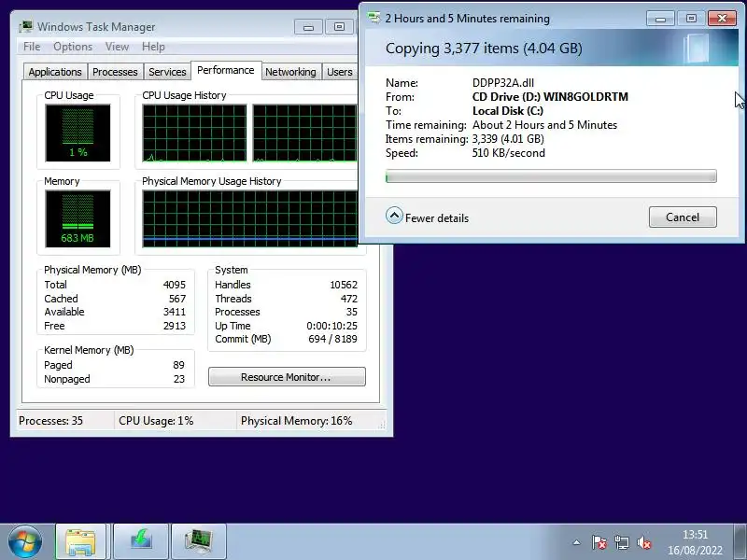Cancel the file copy operation
The image size is (747, 560).
[683, 217]
